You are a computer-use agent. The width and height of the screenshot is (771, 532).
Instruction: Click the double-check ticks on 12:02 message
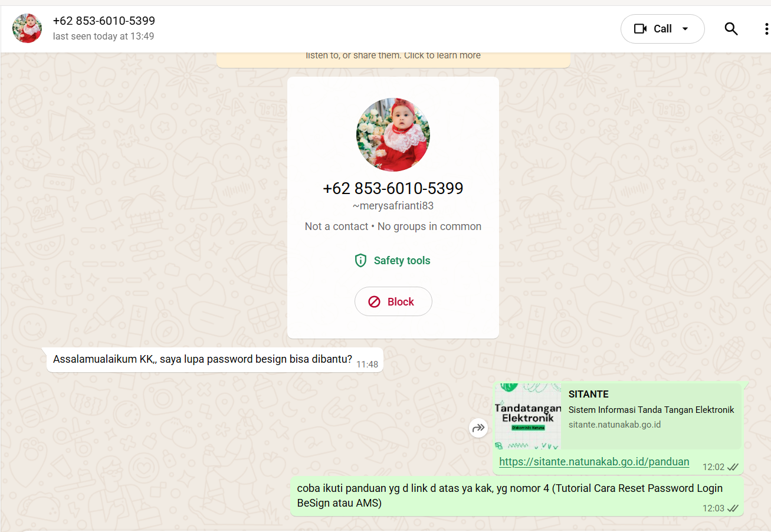click(733, 467)
